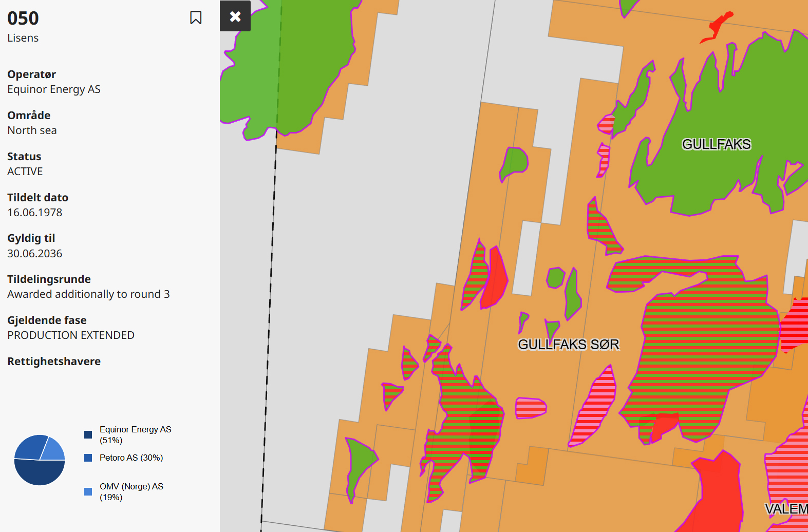Select the small solid red area above Gullfaks
The width and height of the screenshot is (808, 532).
tap(718, 26)
